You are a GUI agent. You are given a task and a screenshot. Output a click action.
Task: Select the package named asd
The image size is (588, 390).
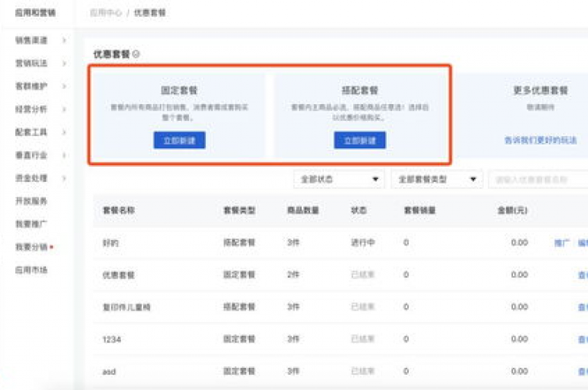point(109,372)
